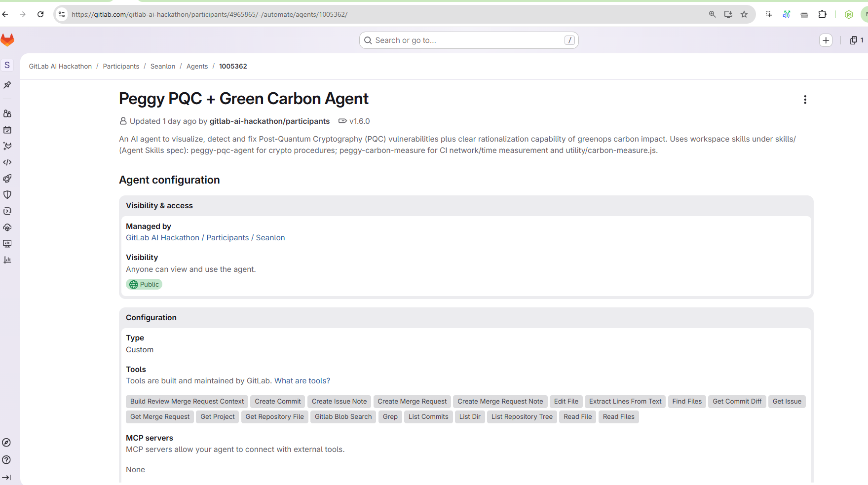
Task: Open the Build rocket icon in sidebar
Action: (7, 179)
